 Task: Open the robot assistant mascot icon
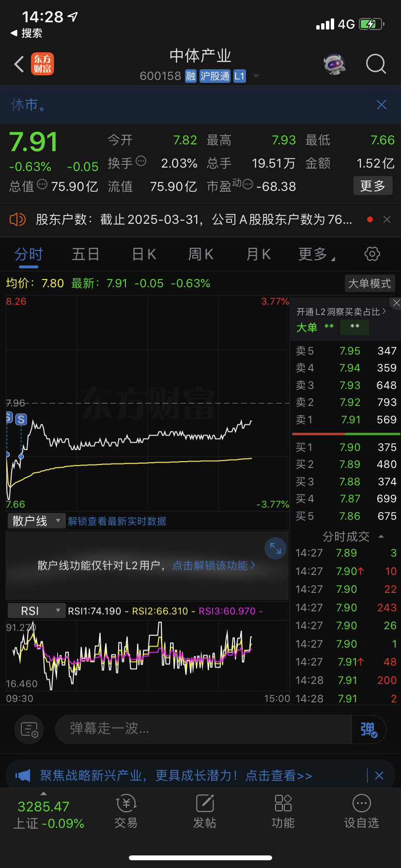[x=334, y=64]
